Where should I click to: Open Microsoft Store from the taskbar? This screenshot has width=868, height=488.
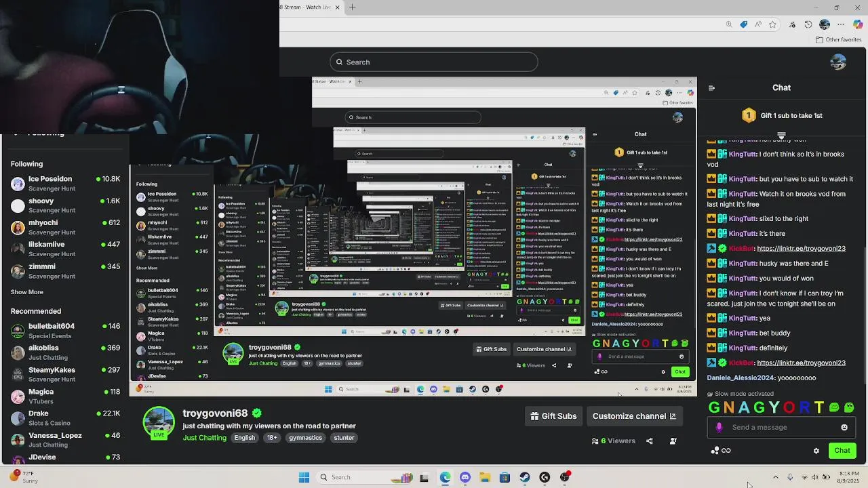click(x=505, y=477)
